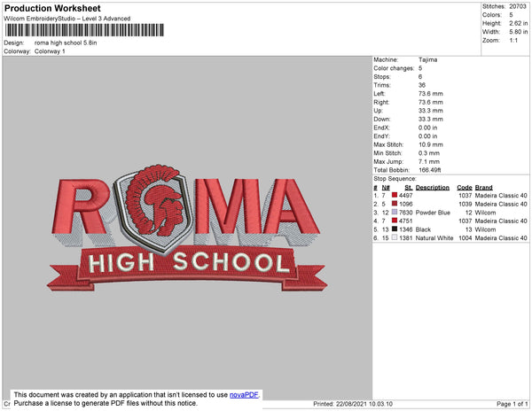Click stitch count '4751' in row 4

point(406,221)
